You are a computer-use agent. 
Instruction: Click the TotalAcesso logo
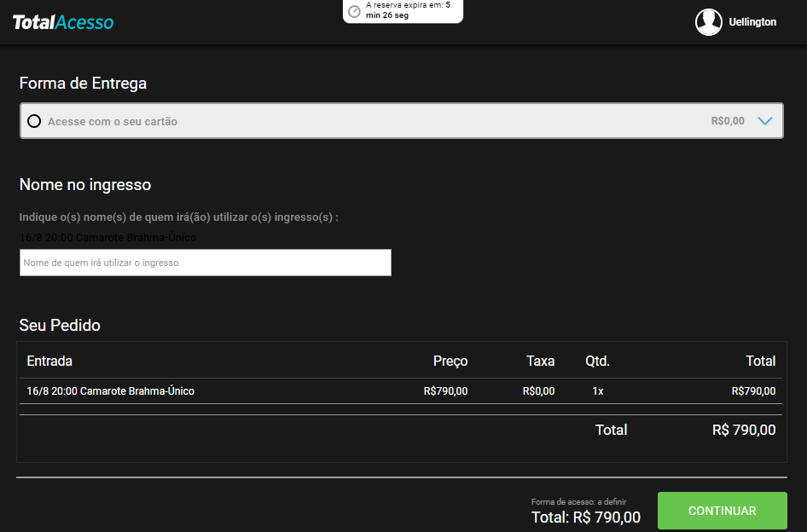63,22
